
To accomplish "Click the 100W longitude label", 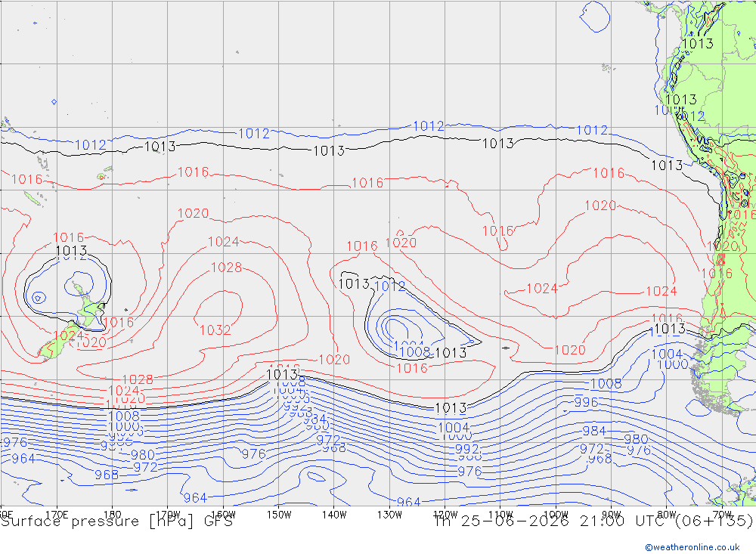I will (x=556, y=515).
